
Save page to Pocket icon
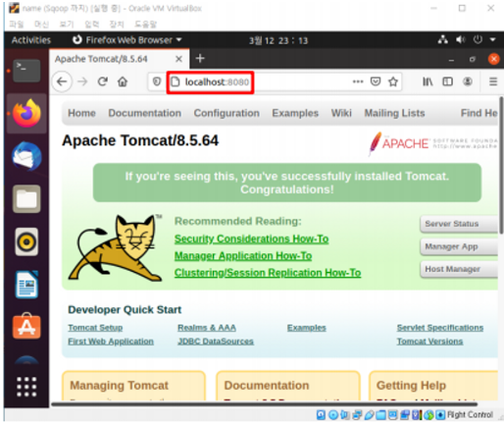(x=376, y=81)
